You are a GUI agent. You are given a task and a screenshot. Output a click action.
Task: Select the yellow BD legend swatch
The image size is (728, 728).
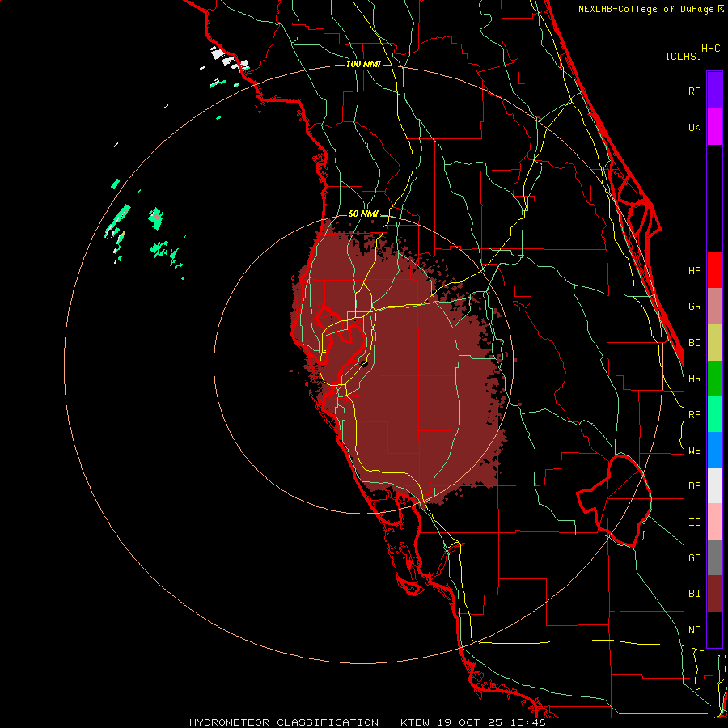714,343
